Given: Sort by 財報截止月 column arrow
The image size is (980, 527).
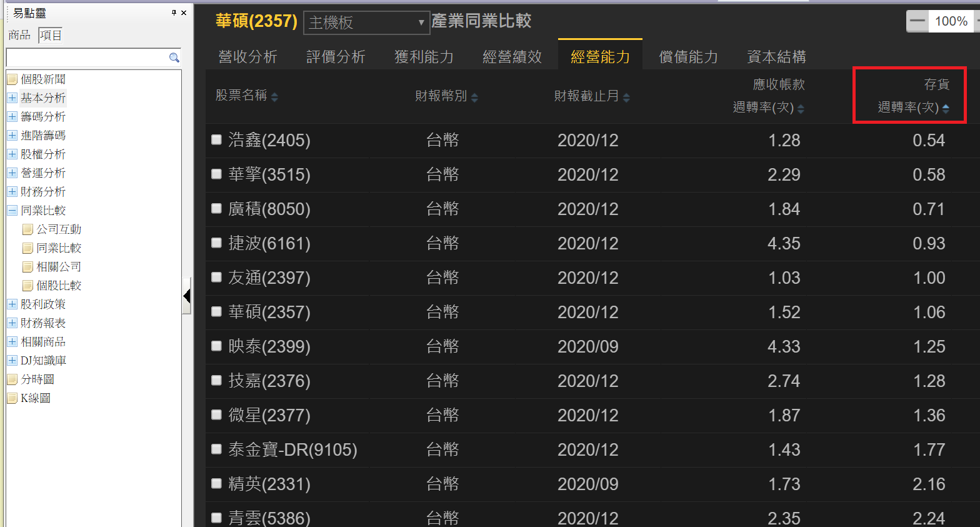Looking at the screenshot, I should click(626, 97).
